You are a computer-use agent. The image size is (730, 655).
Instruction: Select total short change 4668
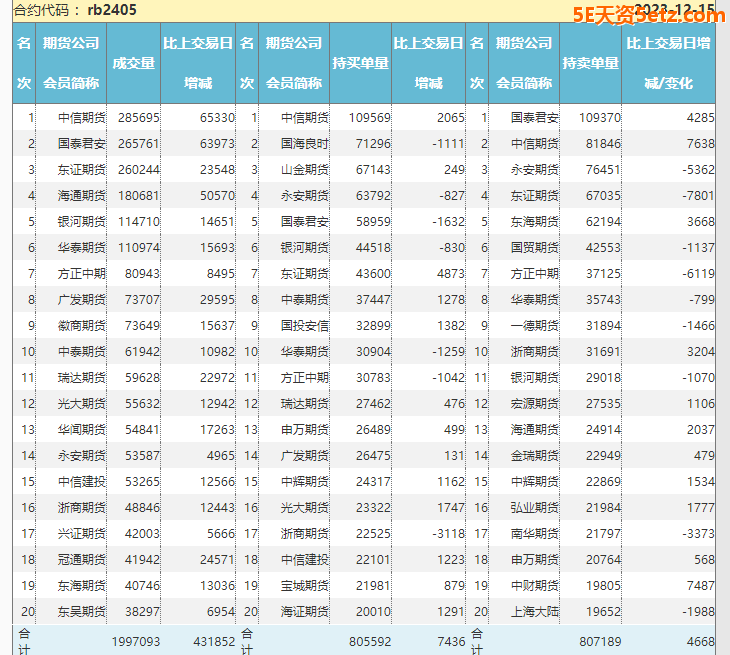(x=701, y=642)
